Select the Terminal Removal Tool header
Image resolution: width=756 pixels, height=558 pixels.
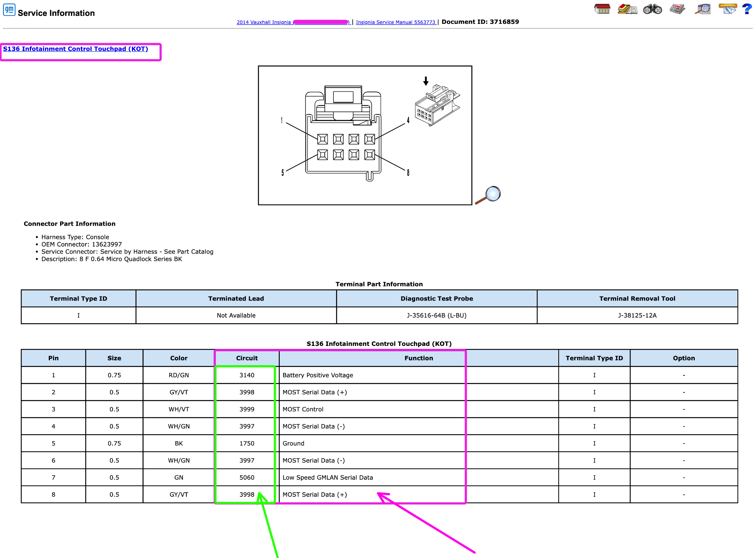637,299
